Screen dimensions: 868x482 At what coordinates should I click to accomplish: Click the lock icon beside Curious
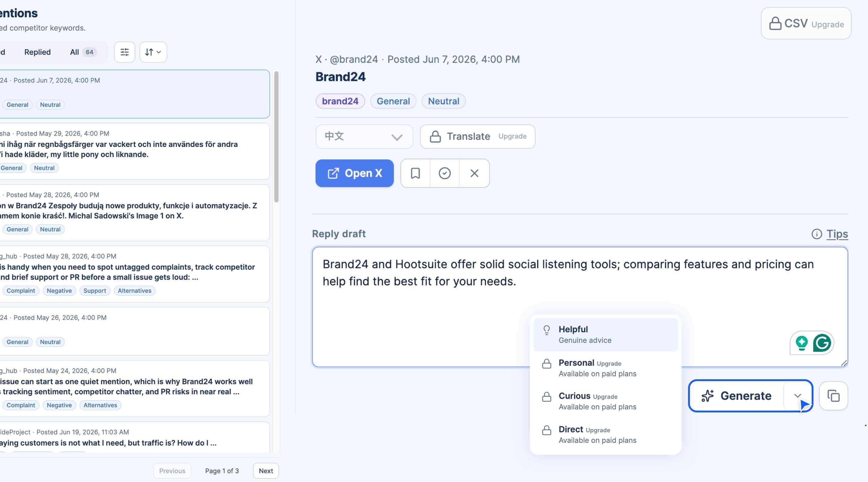pos(546,397)
